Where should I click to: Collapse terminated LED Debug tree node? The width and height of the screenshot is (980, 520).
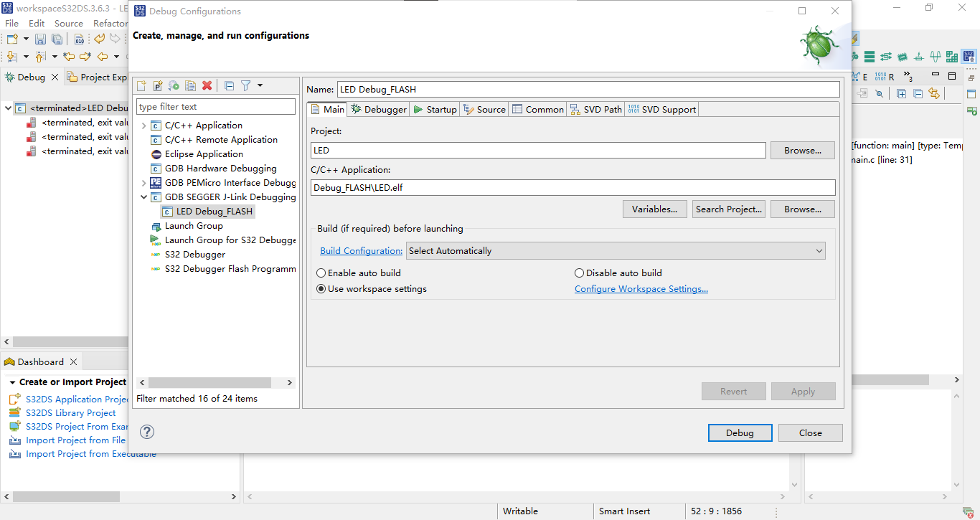[x=8, y=108]
